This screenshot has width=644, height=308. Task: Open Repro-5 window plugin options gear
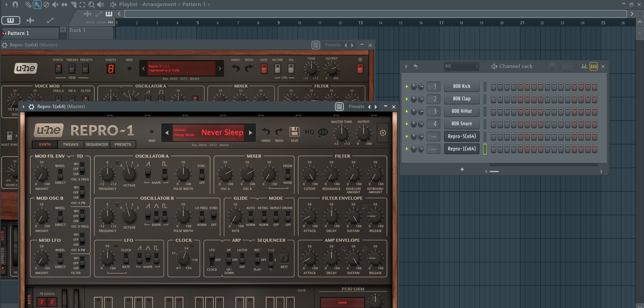(x=4, y=45)
